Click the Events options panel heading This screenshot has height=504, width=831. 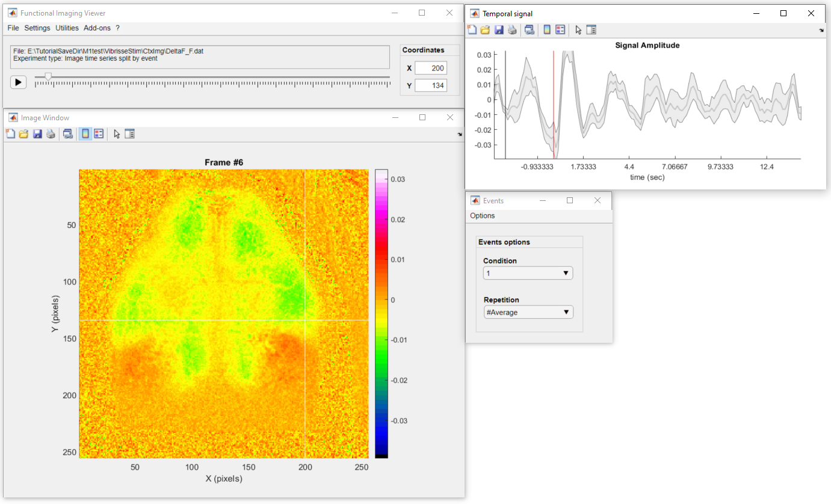tap(504, 242)
